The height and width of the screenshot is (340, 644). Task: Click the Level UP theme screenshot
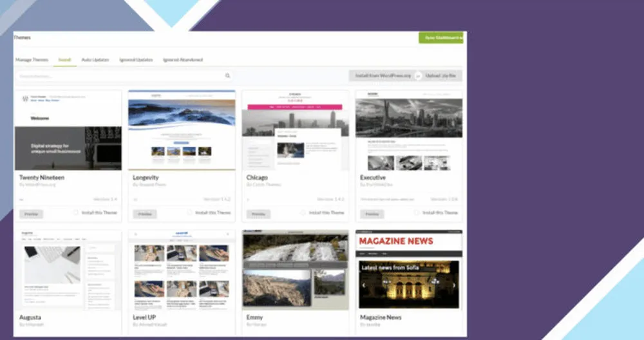(182, 270)
